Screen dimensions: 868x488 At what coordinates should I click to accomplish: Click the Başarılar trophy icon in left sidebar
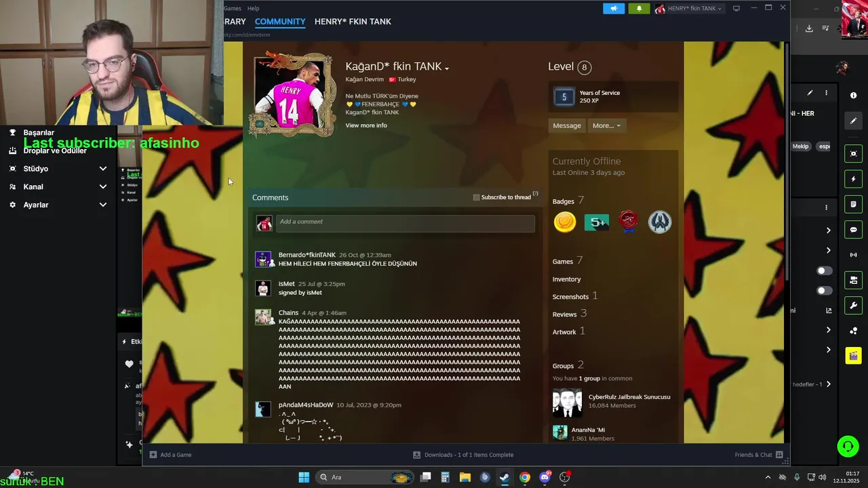12,132
